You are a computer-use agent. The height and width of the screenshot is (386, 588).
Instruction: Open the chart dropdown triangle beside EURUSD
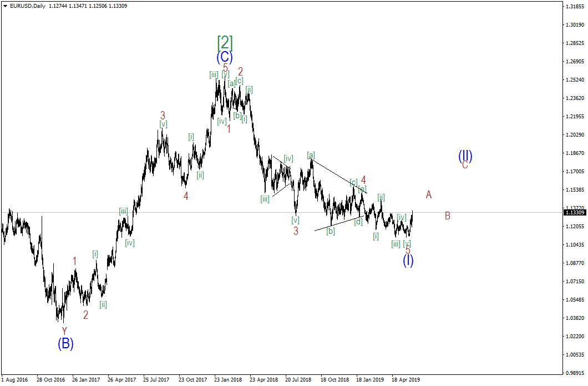point(5,6)
